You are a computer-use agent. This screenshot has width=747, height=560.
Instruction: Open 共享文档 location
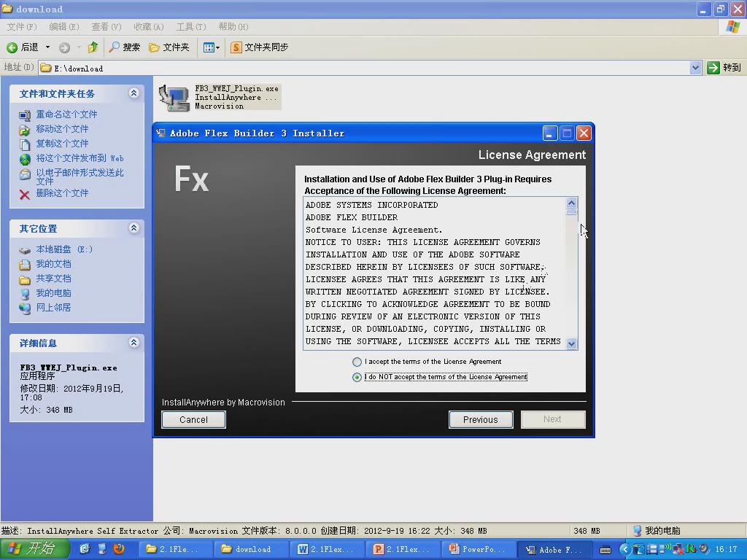click(x=54, y=279)
